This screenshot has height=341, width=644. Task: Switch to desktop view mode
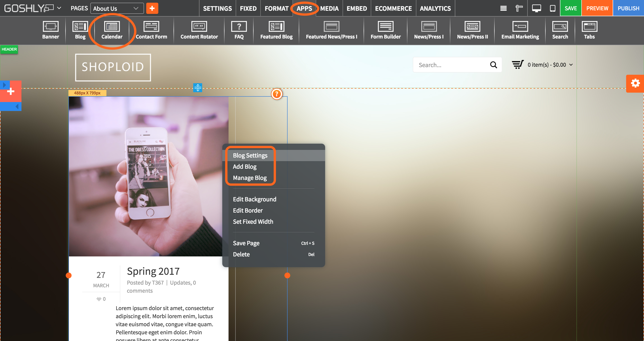(x=536, y=8)
